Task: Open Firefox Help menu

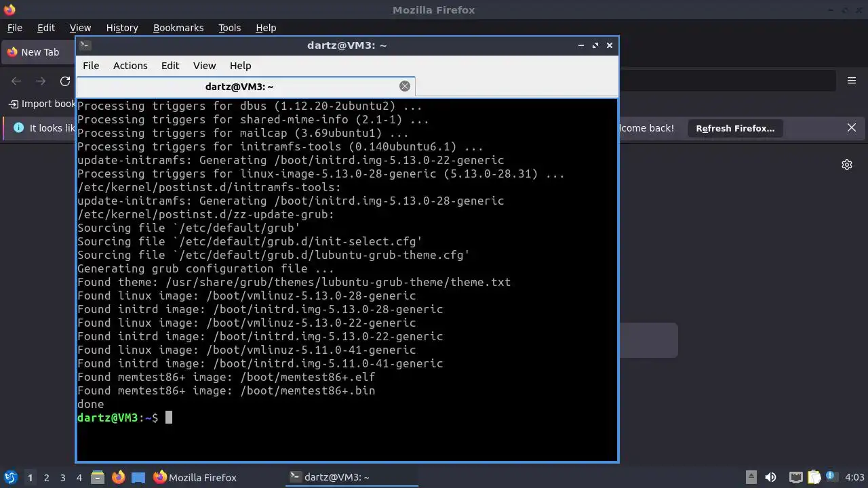Action: point(266,28)
